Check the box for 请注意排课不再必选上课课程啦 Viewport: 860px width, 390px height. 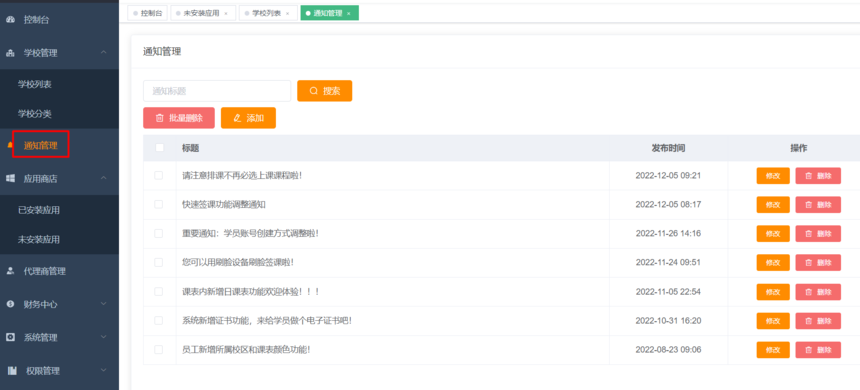click(x=159, y=175)
